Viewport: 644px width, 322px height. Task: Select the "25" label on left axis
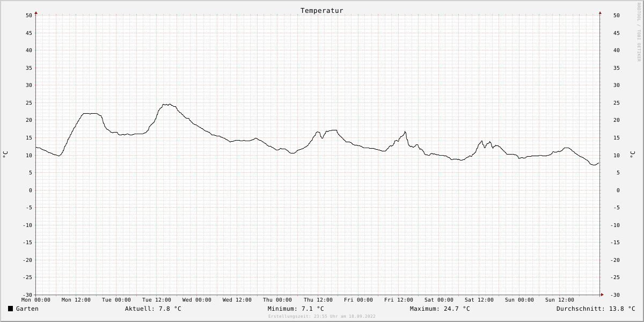(x=29, y=103)
